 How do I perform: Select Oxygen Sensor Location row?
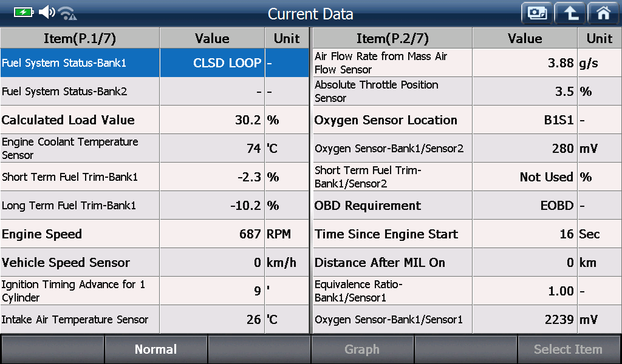coord(467,120)
